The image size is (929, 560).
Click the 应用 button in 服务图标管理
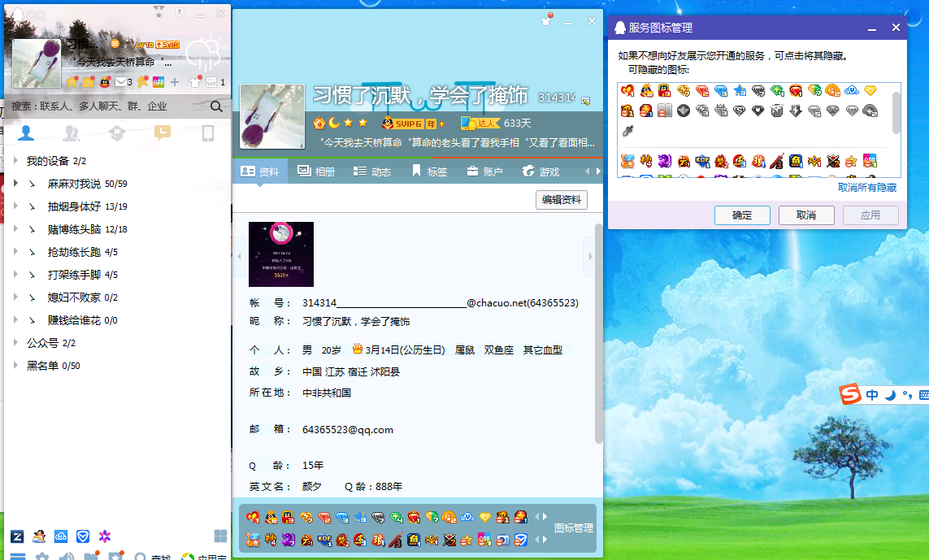870,215
